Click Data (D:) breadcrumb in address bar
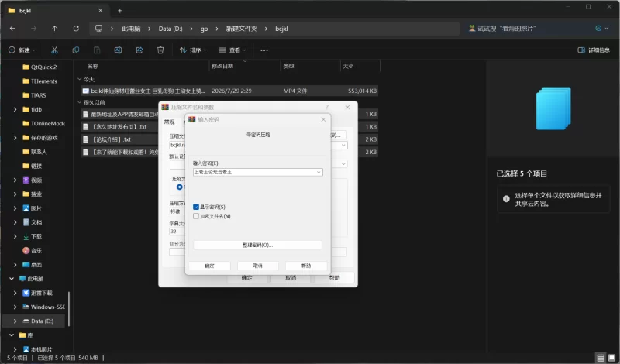 pos(170,29)
